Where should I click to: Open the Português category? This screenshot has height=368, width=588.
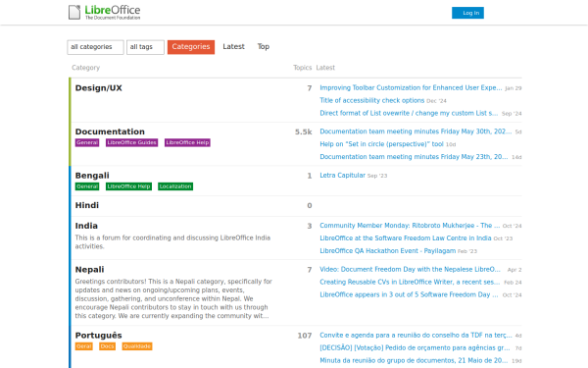click(x=99, y=336)
